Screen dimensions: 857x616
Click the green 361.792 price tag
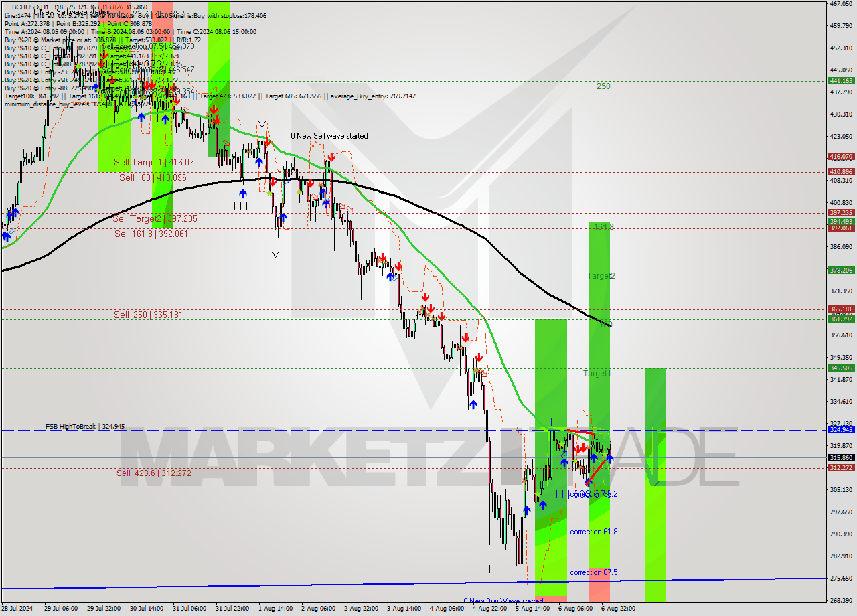pyautogui.click(x=841, y=319)
